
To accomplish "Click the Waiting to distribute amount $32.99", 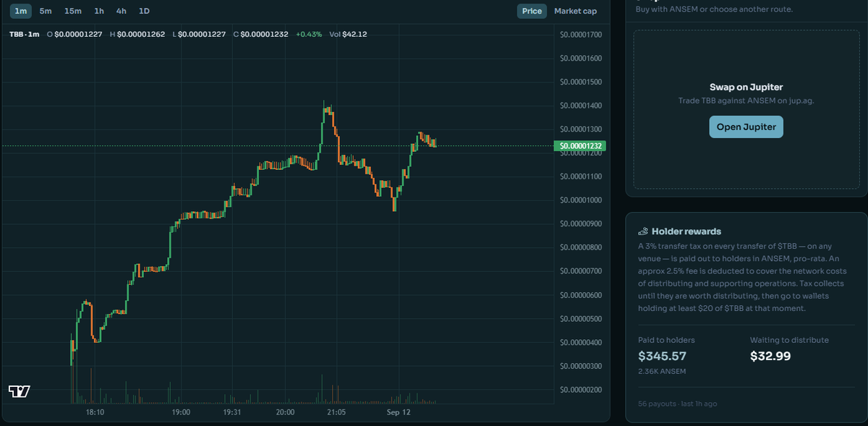I will pyautogui.click(x=770, y=356).
